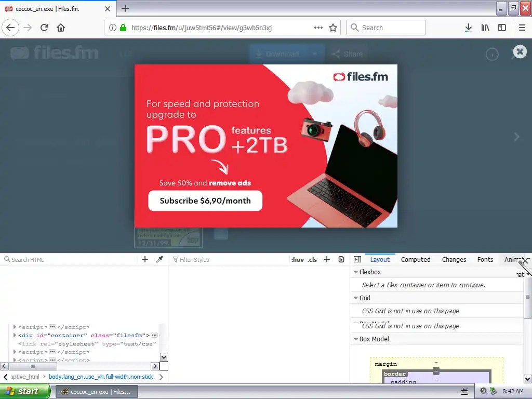Toggle print media simulation icon
Viewport: 532px width, 399px height.
click(x=341, y=260)
